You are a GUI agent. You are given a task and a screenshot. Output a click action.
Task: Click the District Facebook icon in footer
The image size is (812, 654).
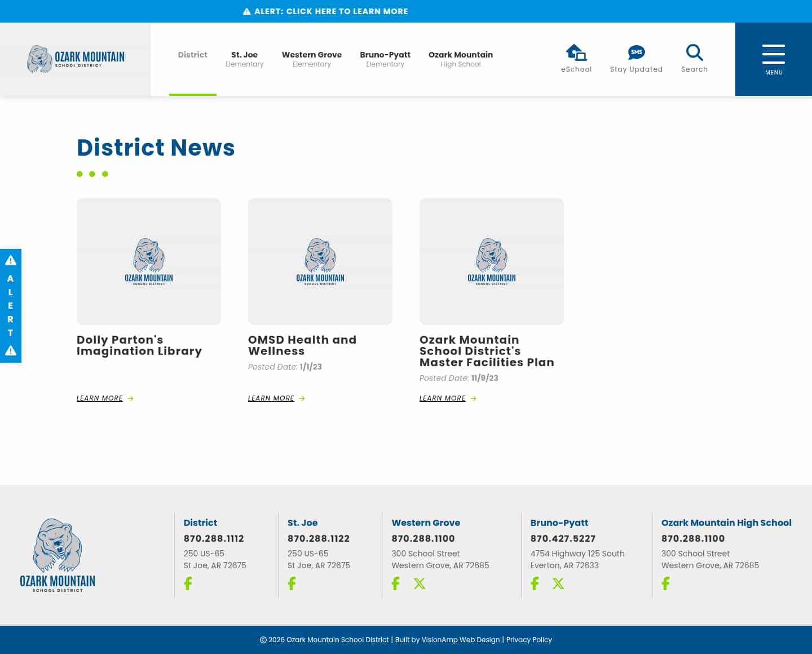point(188,583)
